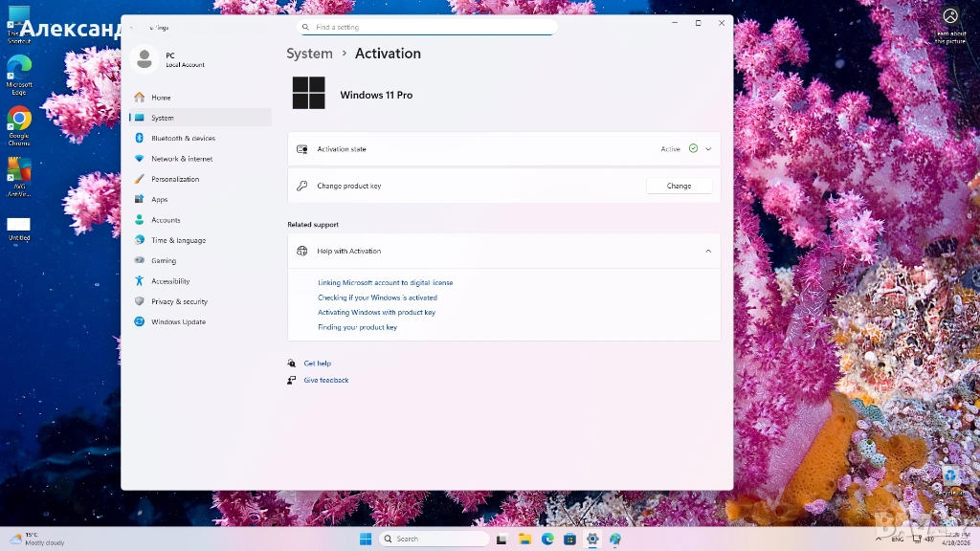Viewport: 980px width, 551px height.
Task: Click the Change product key button
Action: point(679,186)
